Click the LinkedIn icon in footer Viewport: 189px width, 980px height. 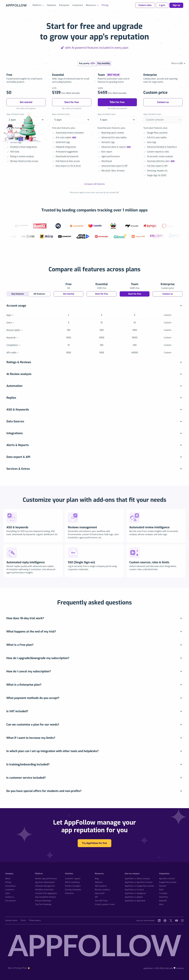pos(159,920)
